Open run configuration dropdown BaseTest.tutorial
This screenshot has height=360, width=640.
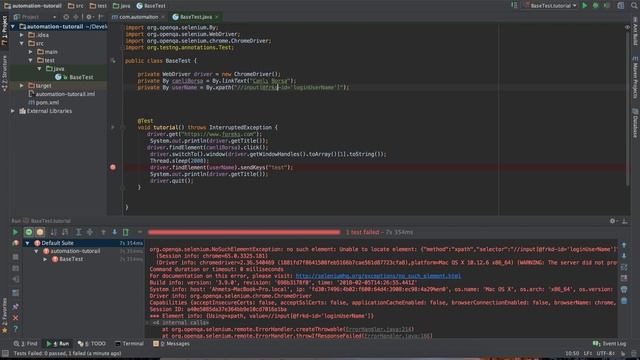point(551,6)
